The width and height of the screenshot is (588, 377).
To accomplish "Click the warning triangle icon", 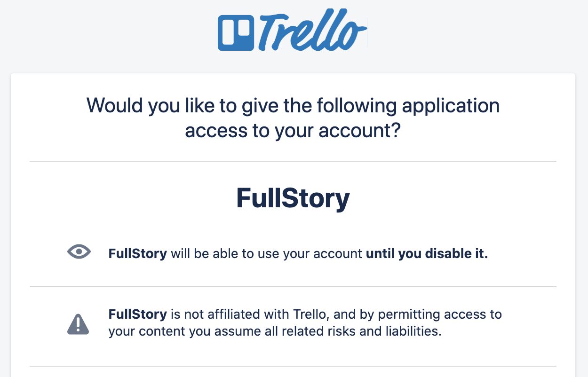I will [x=78, y=324].
